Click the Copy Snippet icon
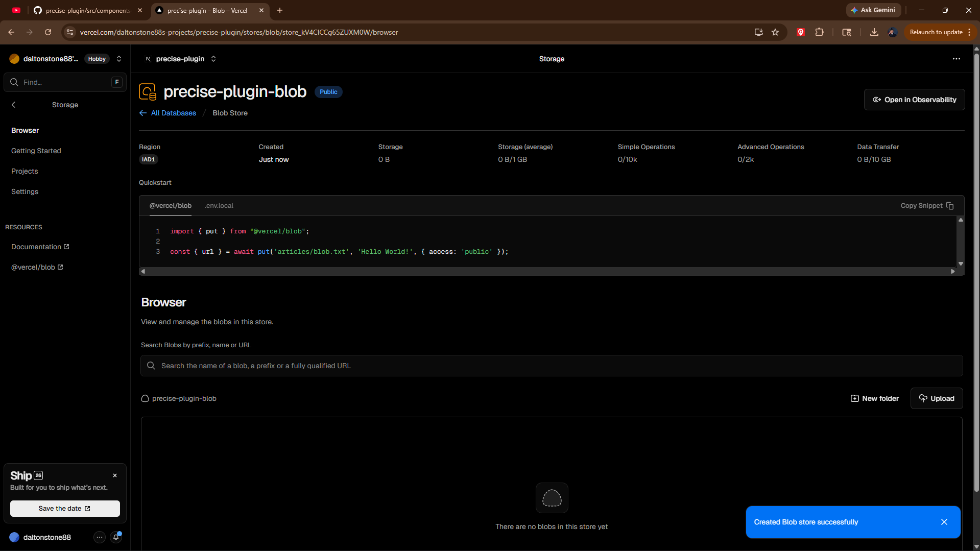The width and height of the screenshot is (980, 551). click(949, 206)
